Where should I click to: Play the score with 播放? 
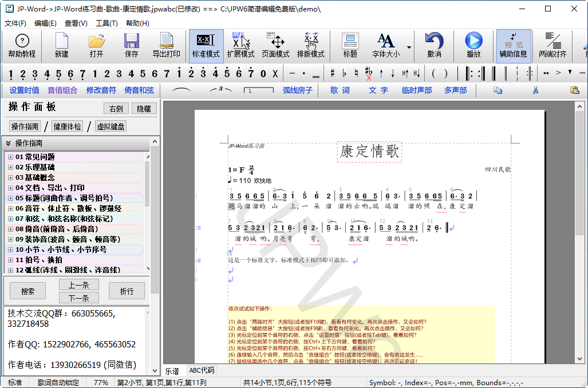[473, 46]
